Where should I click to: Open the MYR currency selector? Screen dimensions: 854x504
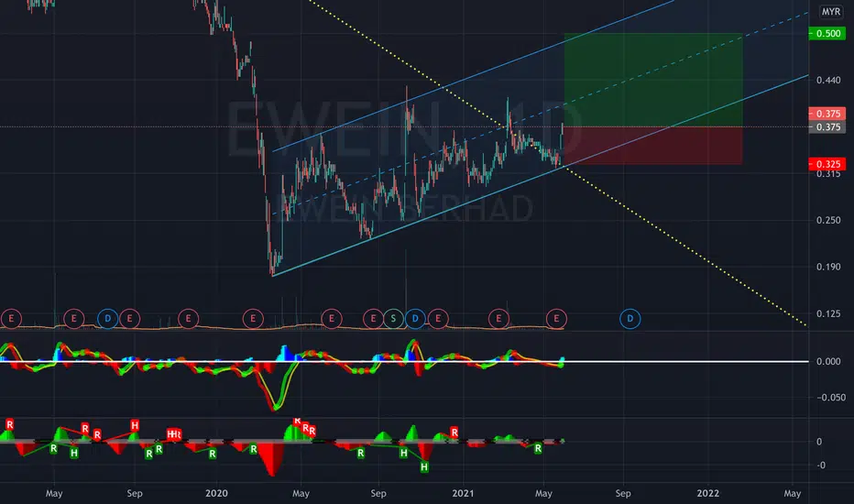pos(830,11)
